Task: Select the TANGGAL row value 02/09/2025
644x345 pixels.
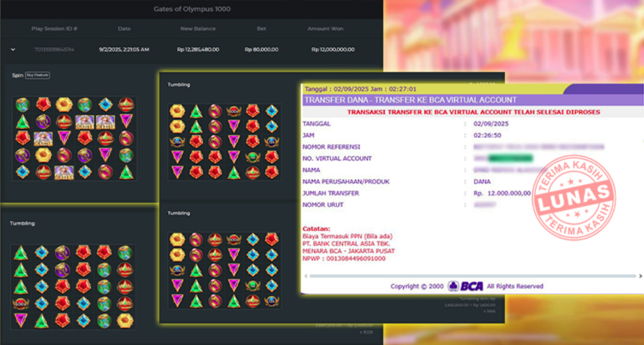Action: (492, 123)
